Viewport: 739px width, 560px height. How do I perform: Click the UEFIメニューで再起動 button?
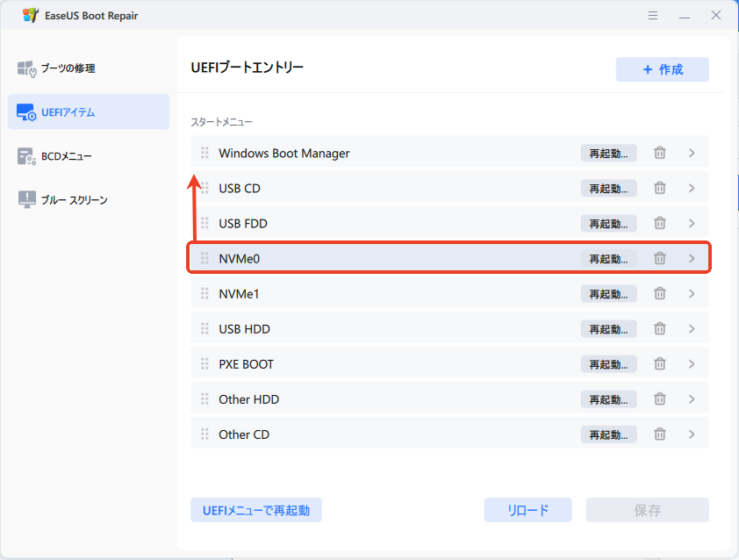[256, 510]
